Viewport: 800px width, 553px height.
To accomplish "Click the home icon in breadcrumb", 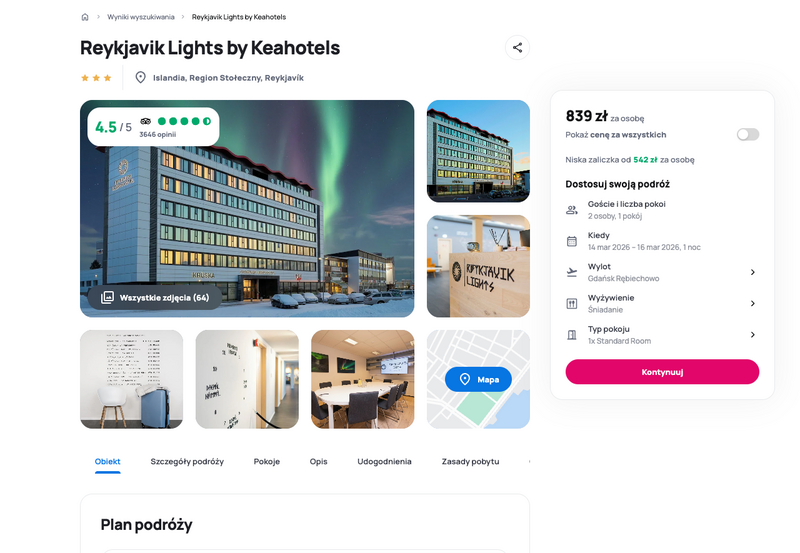I will (85, 17).
